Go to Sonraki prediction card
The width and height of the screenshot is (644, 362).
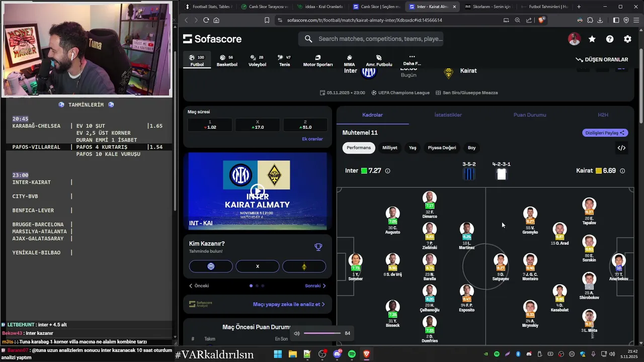[x=315, y=286]
